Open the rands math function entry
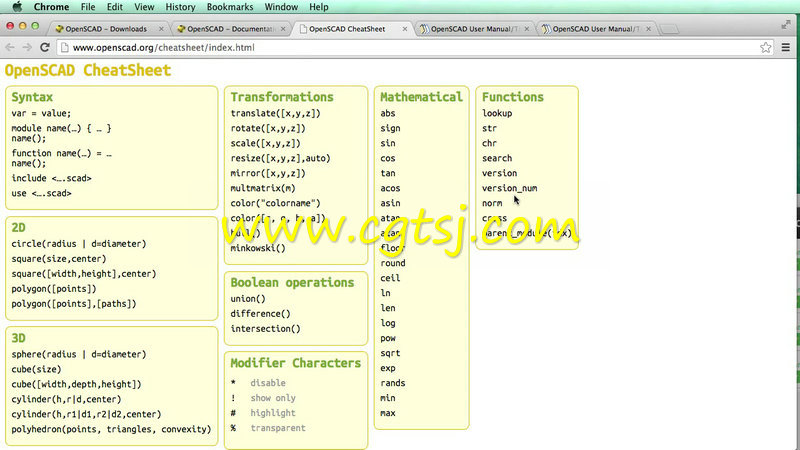 pos(393,383)
